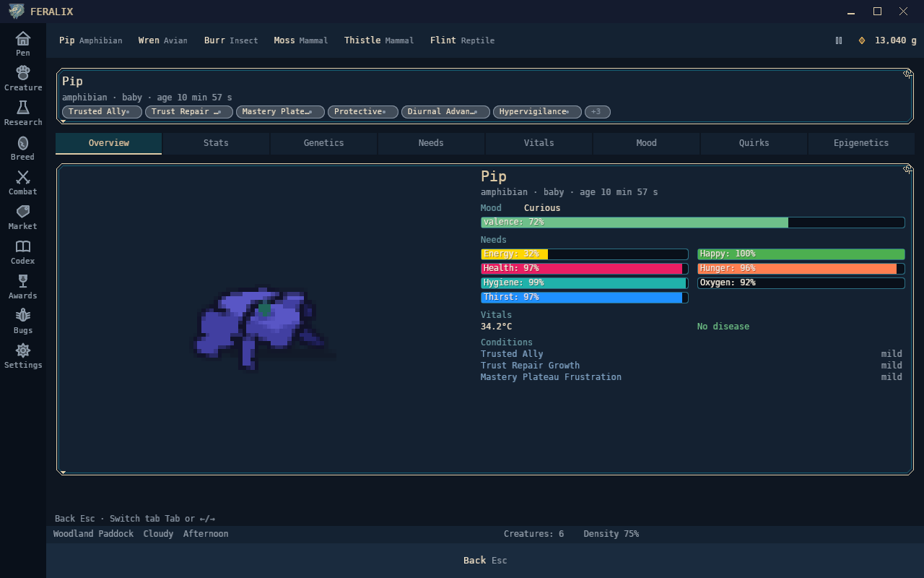Open the Vitals tab

[x=539, y=143]
